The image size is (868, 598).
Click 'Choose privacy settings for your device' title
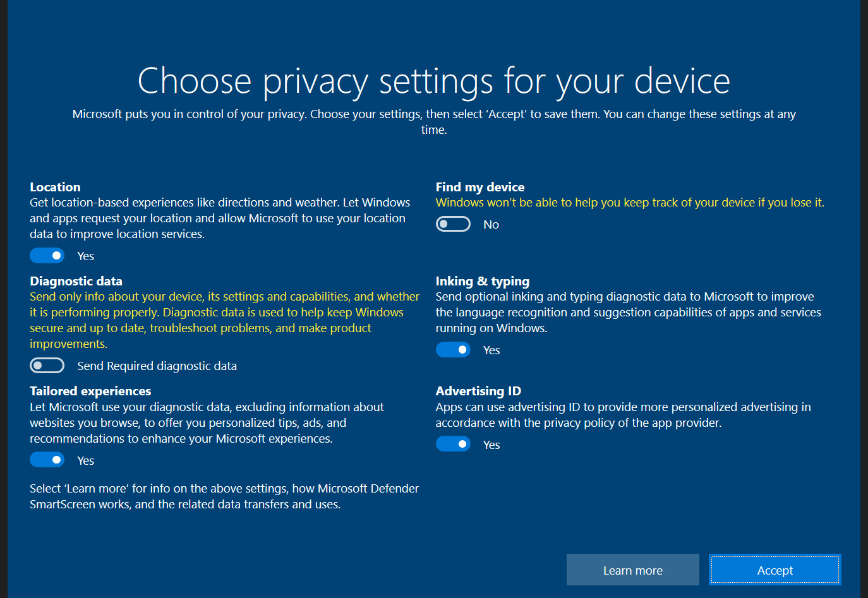coord(434,81)
